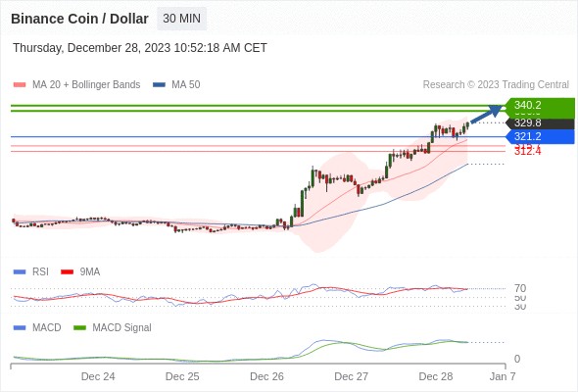Image resolution: width=578 pixels, height=392 pixels.
Task: Click the red 312.4 support price label
Action: pos(527,151)
